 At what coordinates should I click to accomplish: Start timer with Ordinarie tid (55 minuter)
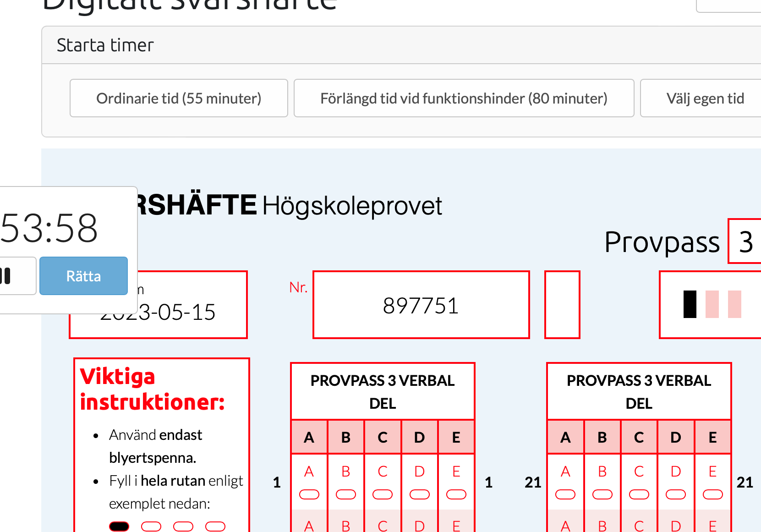pos(179,98)
